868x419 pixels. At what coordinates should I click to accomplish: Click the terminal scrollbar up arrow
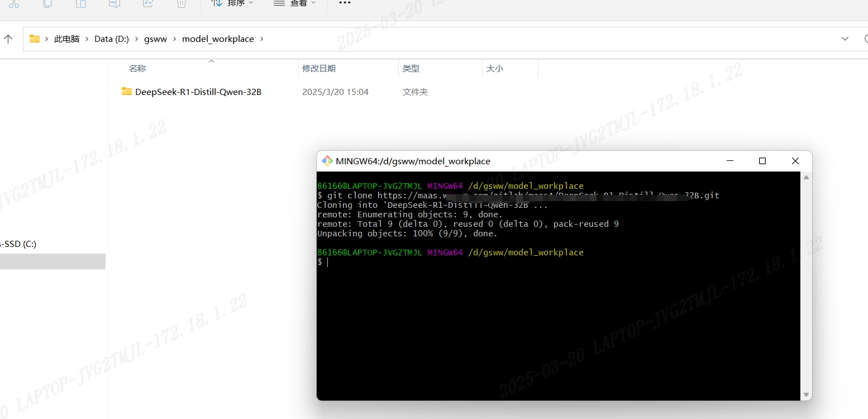806,177
